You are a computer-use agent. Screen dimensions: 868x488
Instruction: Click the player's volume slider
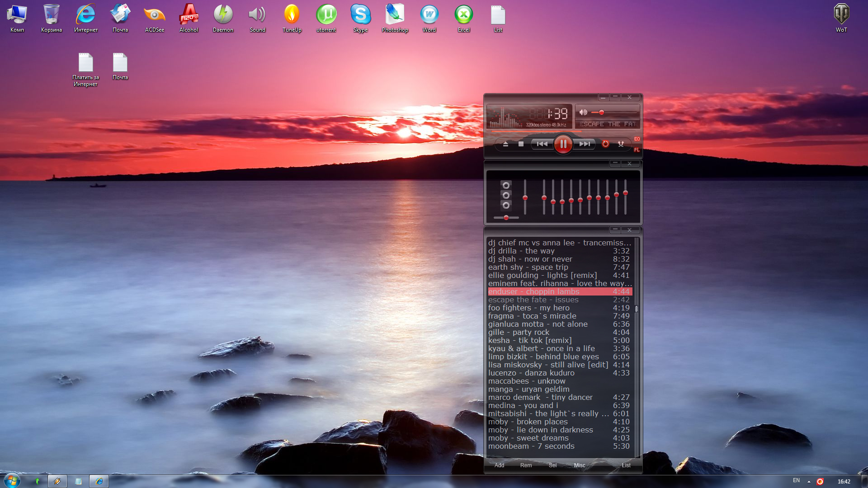614,113
